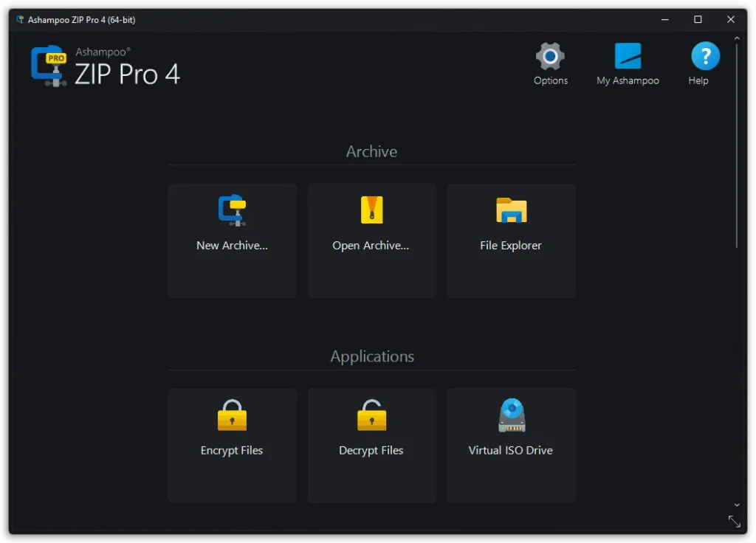Open the My Ashampoo icon
The width and height of the screenshot is (756, 543).
[628, 56]
